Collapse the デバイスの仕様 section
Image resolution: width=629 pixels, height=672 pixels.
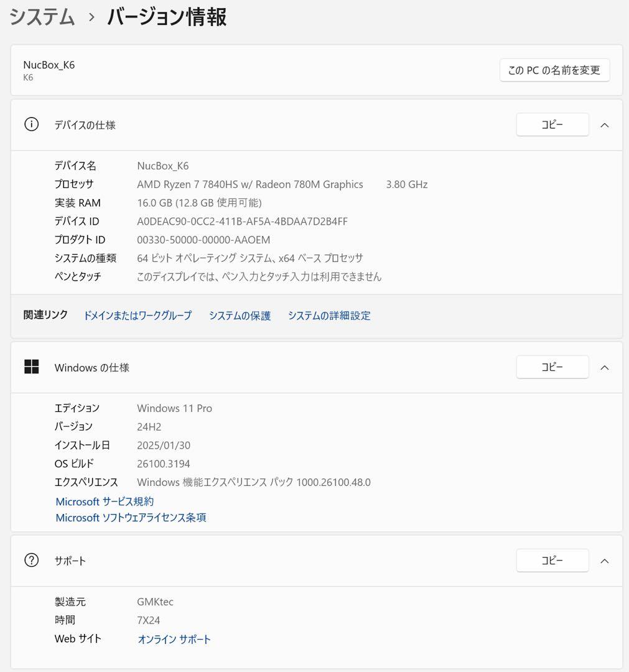pos(604,124)
